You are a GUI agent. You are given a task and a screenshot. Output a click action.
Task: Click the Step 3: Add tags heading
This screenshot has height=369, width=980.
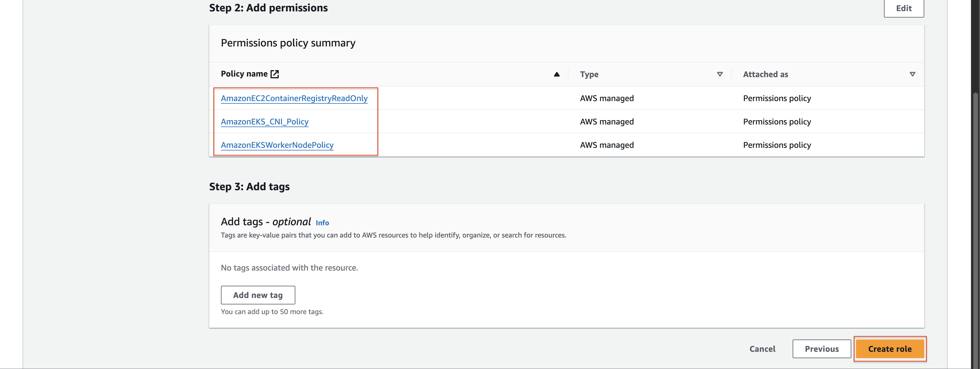pyautogui.click(x=249, y=187)
